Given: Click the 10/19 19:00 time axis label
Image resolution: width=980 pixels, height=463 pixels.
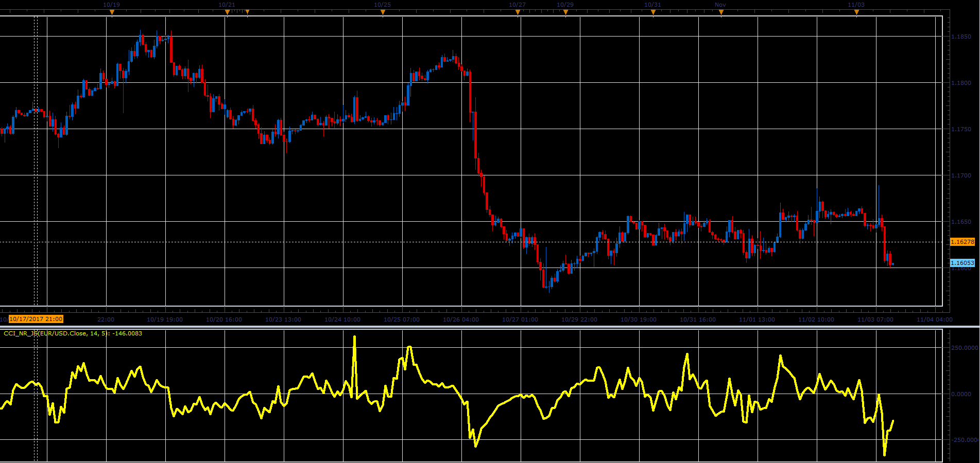Looking at the screenshot, I should click(x=165, y=319).
